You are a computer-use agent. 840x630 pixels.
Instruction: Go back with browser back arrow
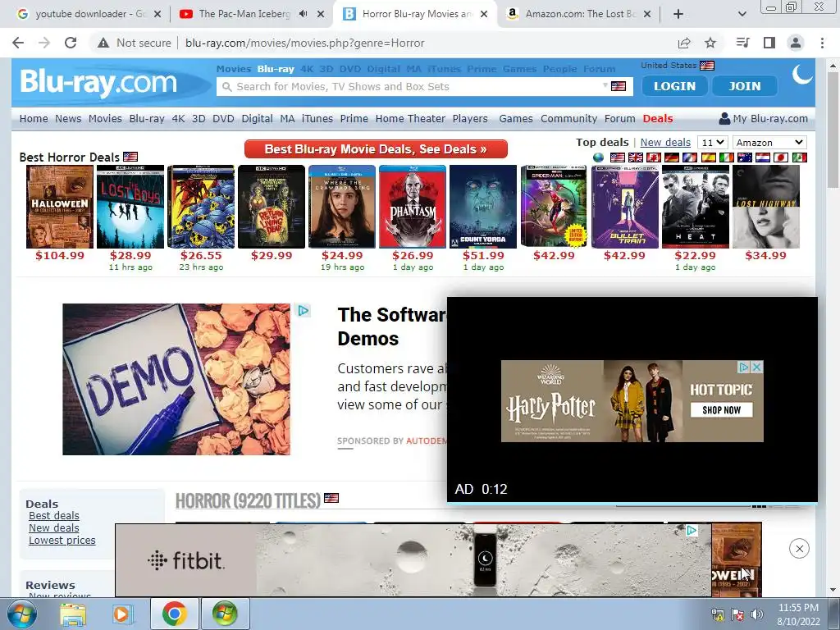[18, 43]
